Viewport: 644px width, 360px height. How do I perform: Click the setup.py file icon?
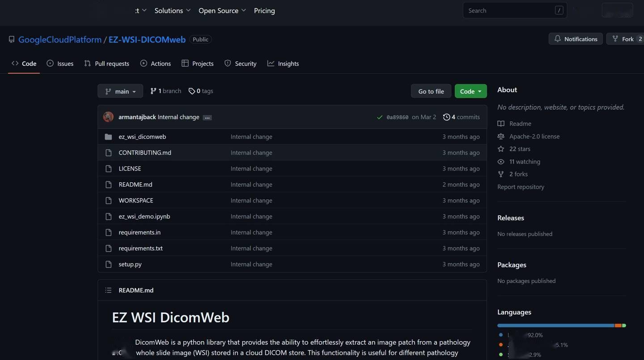(108, 264)
